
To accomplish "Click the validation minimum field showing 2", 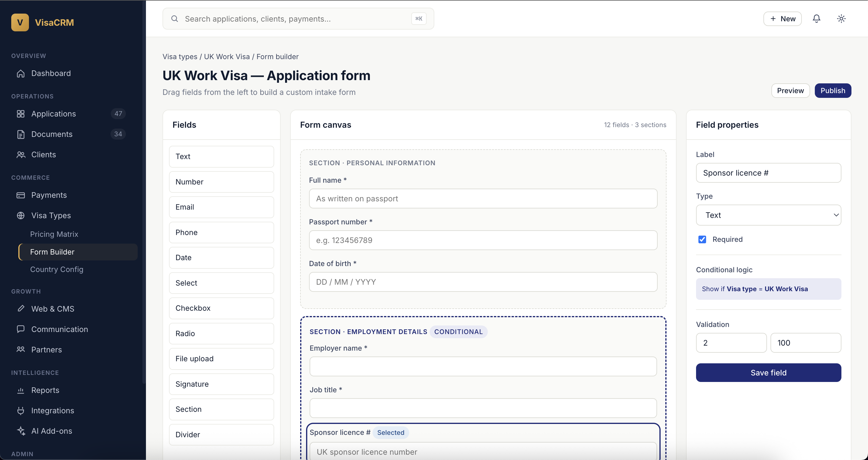I will pyautogui.click(x=731, y=343).
